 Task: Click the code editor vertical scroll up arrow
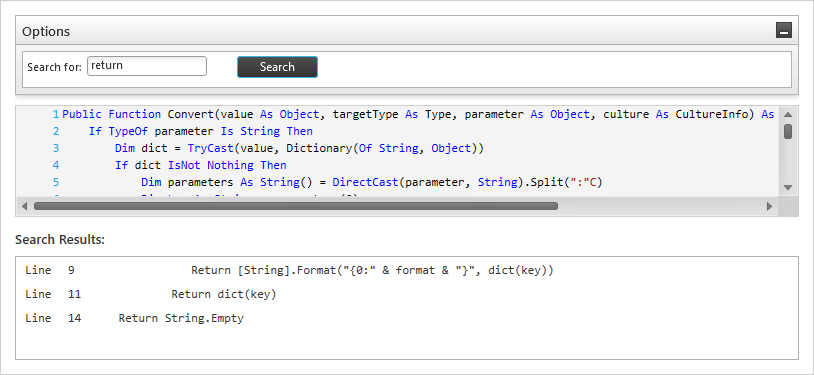(x=788, y=114)
